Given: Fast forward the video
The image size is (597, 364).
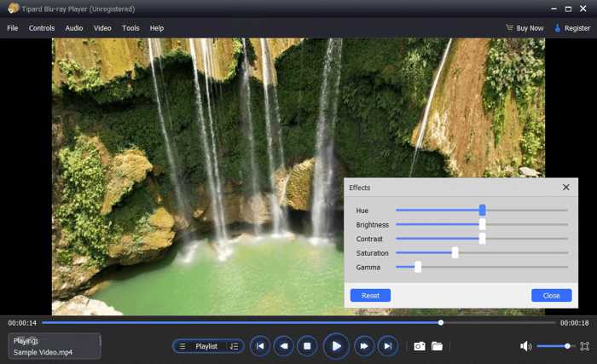Looking at the screenshot, I should click(x=364, y=346).
